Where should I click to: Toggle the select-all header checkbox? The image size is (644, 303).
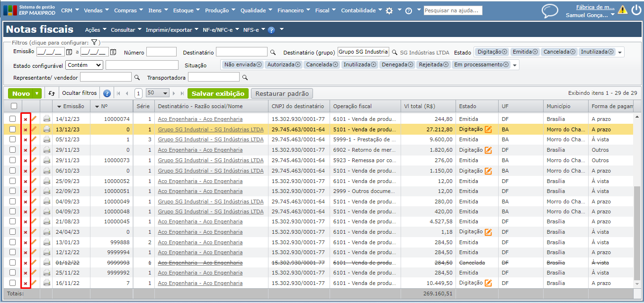pyautogui.click(x=14, y=106)
